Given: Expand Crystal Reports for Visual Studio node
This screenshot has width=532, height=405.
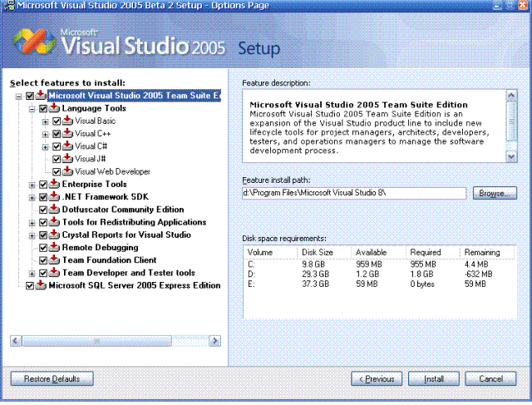Looking at the screenshot, I should click(x=32, y=236).
